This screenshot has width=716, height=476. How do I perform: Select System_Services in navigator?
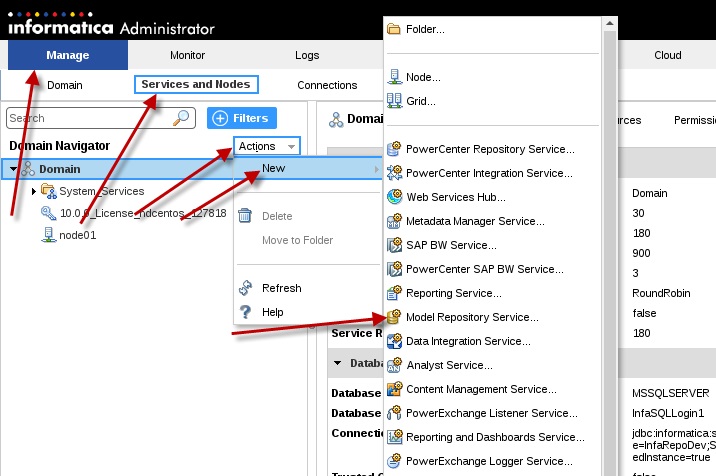(x=101, y=191)
